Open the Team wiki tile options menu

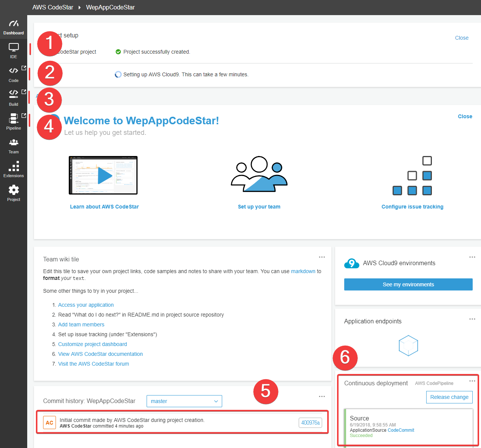322,257
